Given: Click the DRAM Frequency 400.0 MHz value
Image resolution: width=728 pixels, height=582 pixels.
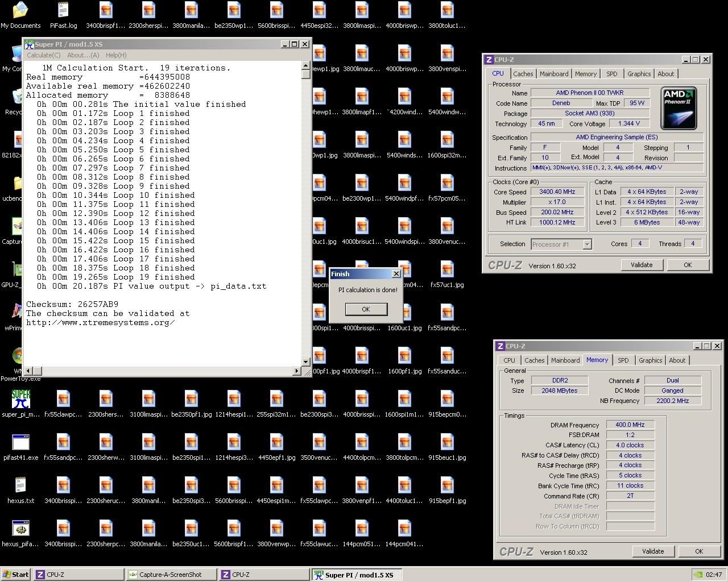Looking at the screenshot, I should (630, 425).
